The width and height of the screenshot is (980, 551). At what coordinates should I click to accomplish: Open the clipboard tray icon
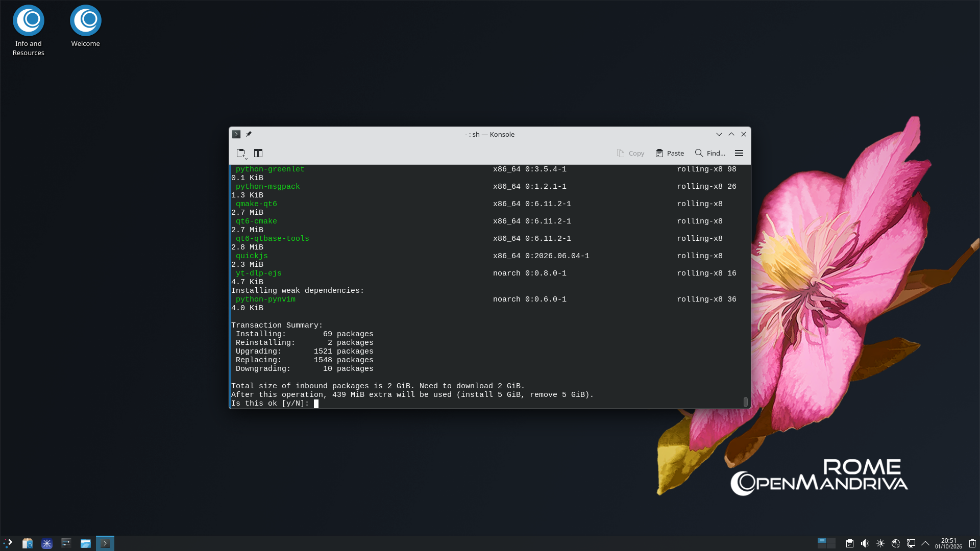(850, 543)
